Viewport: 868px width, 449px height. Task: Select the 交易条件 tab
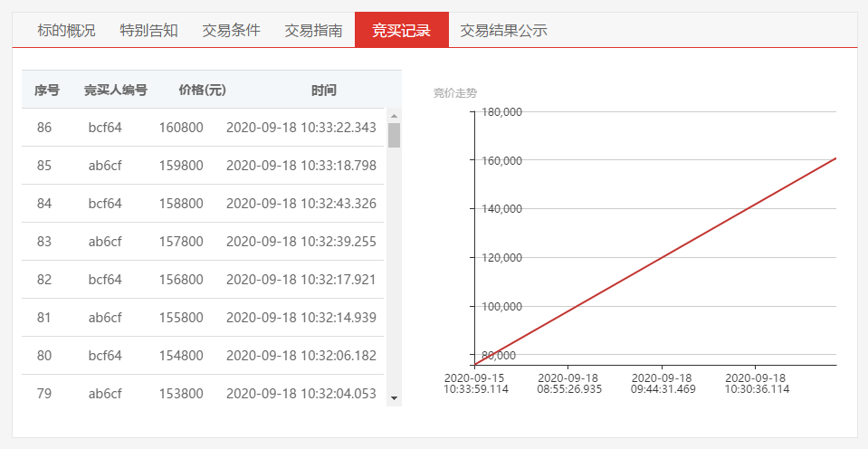point(231,30)
